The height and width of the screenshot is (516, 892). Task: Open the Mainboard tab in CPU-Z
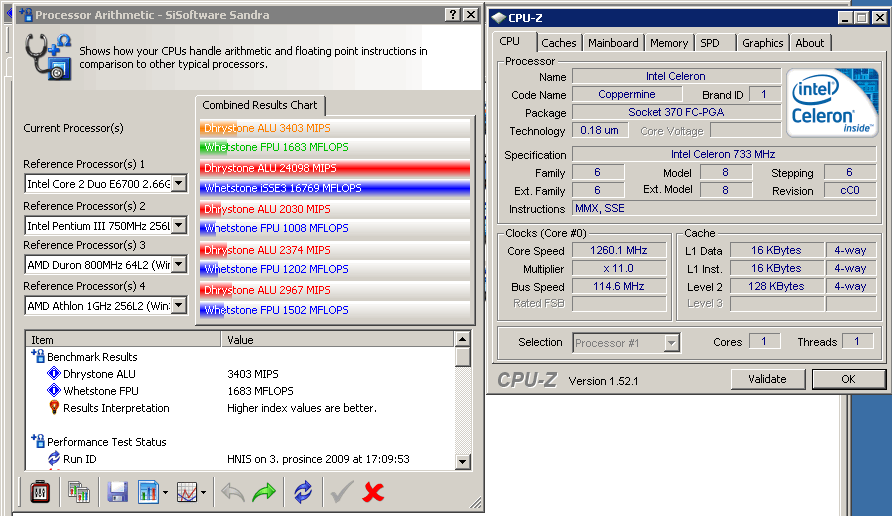coord(613,43)
